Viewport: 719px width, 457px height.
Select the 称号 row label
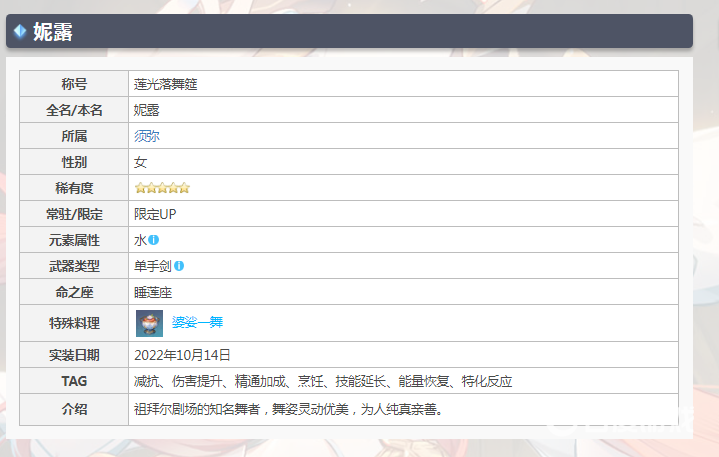pyautogui.click(x=74, y=84)
